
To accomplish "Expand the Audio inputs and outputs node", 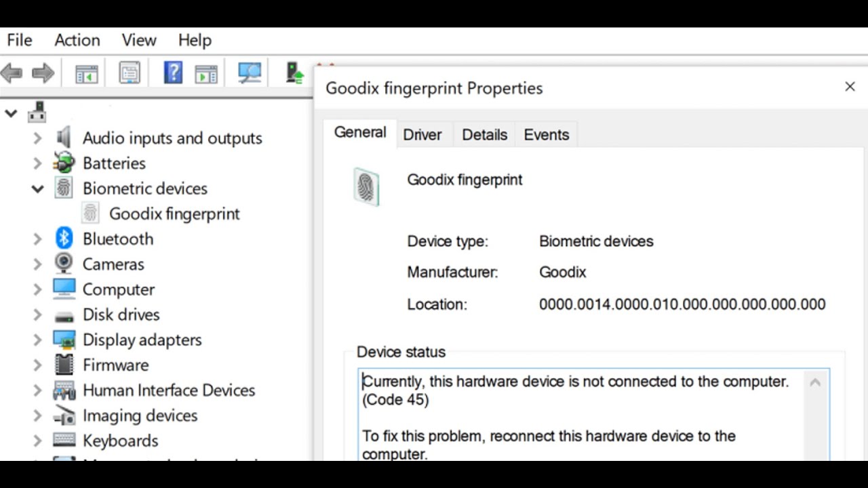I will 38,138.
